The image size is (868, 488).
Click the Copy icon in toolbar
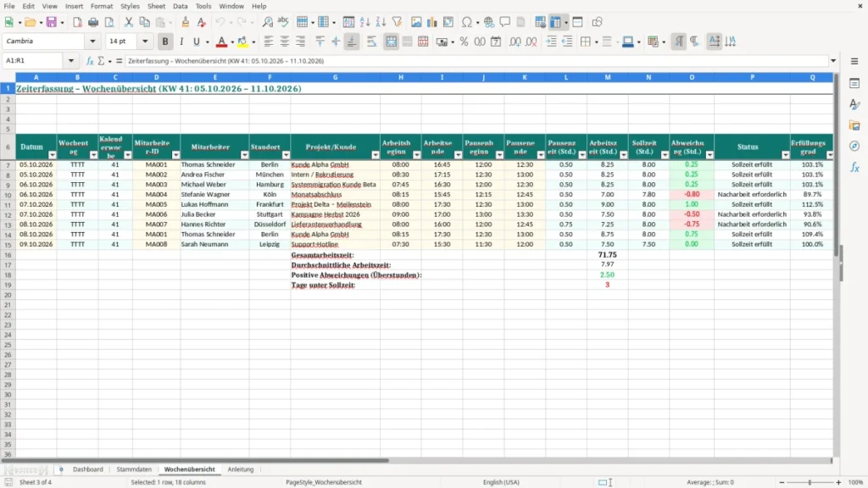144,22
